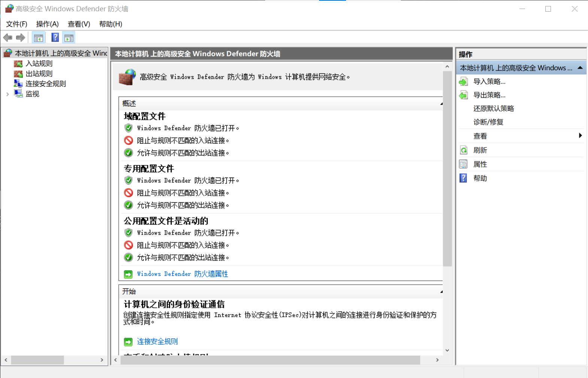Click the 监视 monitor icon in the tree
Viewport: 588px width, 378px height.
pyautogui.click(x=18, y=94)
